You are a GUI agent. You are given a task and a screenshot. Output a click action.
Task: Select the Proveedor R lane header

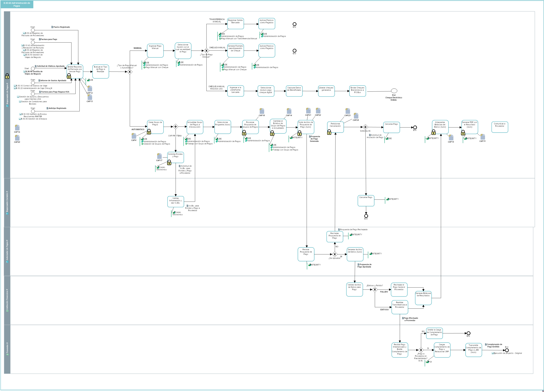click(x=7, y=349)
